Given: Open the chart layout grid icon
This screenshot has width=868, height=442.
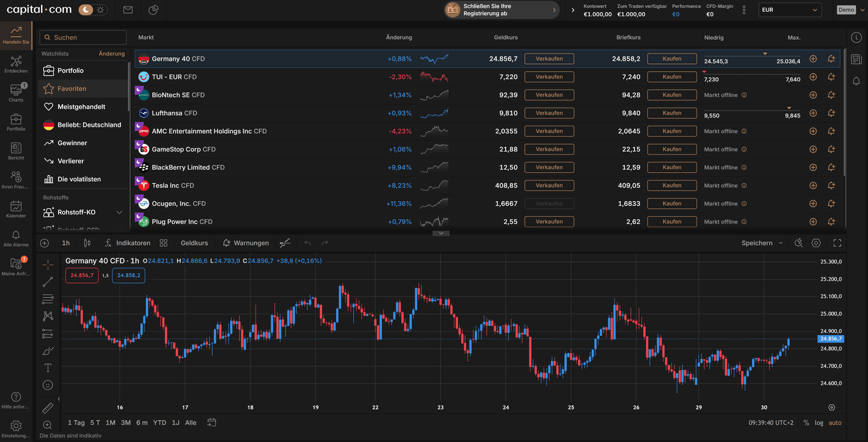Looking at the screenshot, I should pos(163,243).
